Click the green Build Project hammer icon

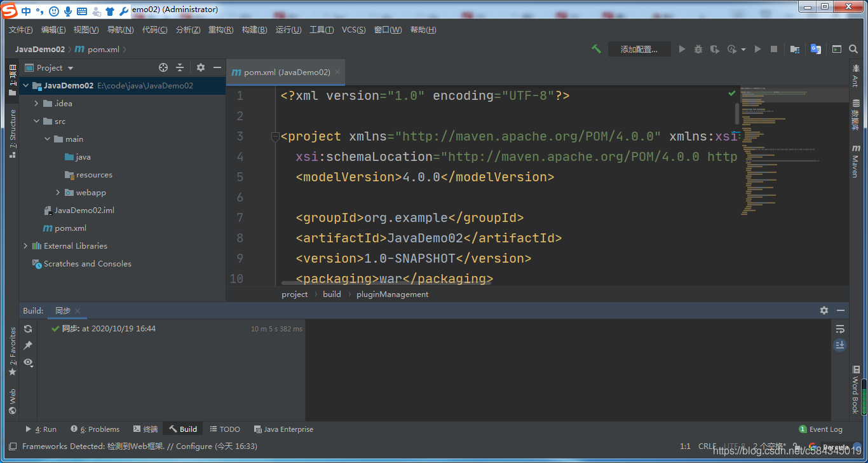tap(596, 49)
